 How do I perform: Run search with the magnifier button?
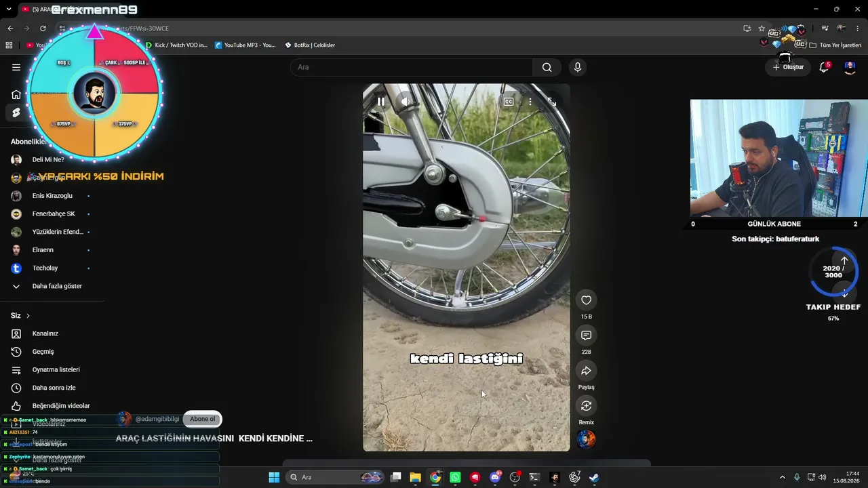547,67
